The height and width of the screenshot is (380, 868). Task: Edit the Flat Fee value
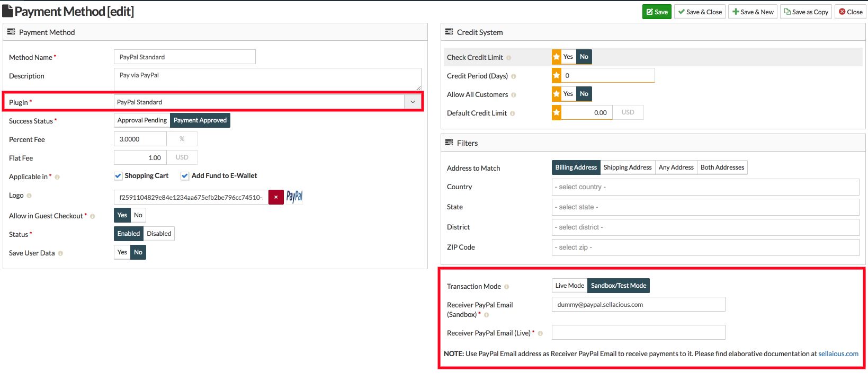(140, 157)
